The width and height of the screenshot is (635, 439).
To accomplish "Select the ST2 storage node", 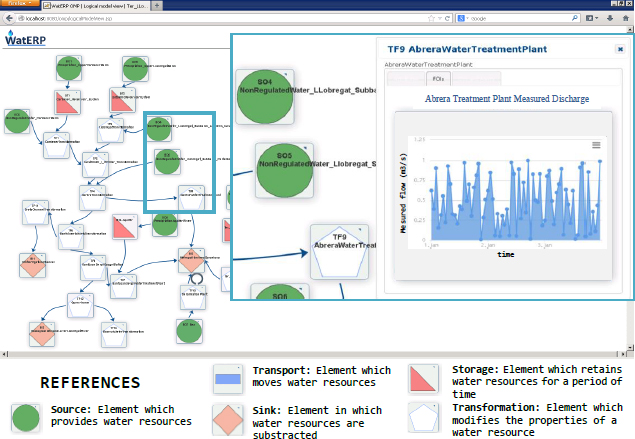I will [122, 100].
